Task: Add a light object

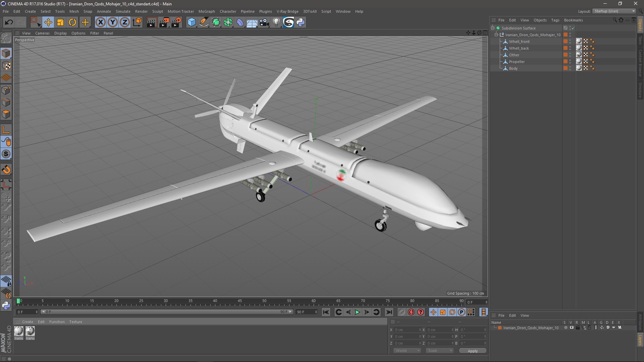Action: (x=276, y=22)
